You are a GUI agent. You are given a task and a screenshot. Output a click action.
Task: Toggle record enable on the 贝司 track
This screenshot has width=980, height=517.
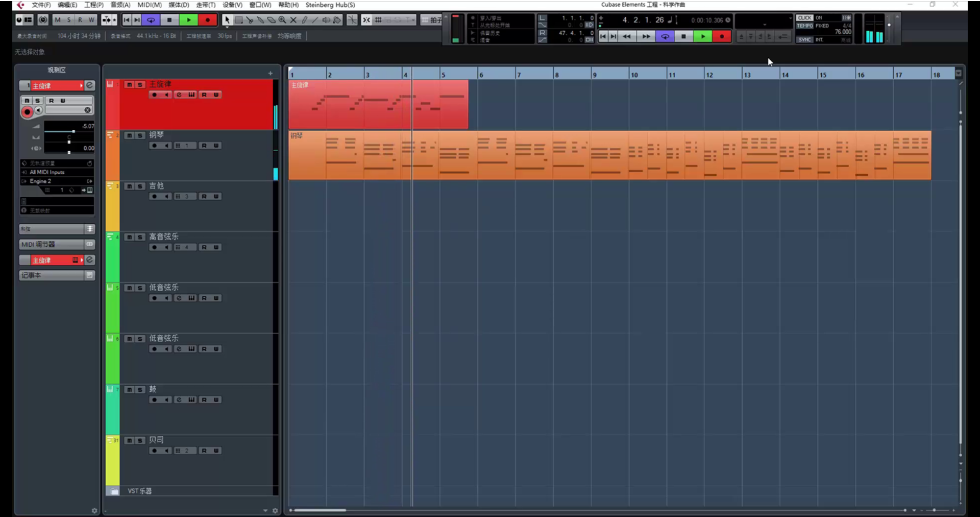click(154, 451)
